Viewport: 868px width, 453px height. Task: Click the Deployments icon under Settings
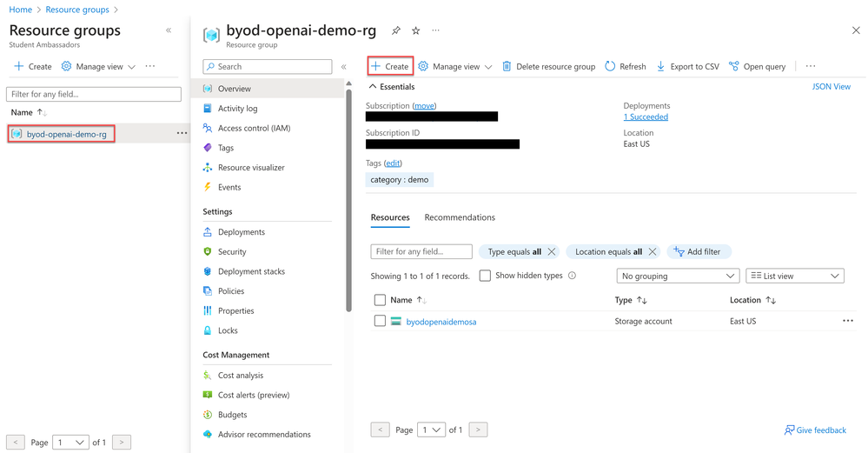208,232
